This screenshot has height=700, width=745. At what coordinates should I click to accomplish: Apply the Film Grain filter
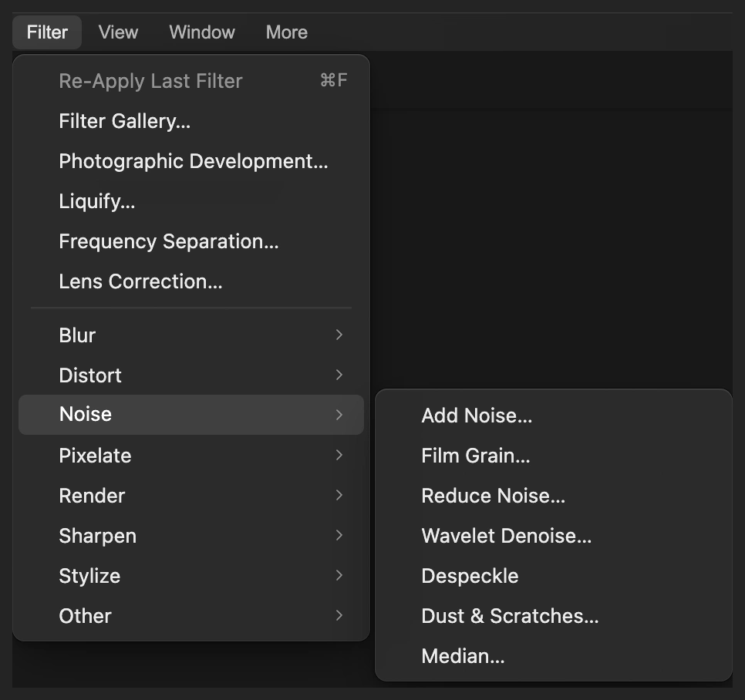[554, 456]
